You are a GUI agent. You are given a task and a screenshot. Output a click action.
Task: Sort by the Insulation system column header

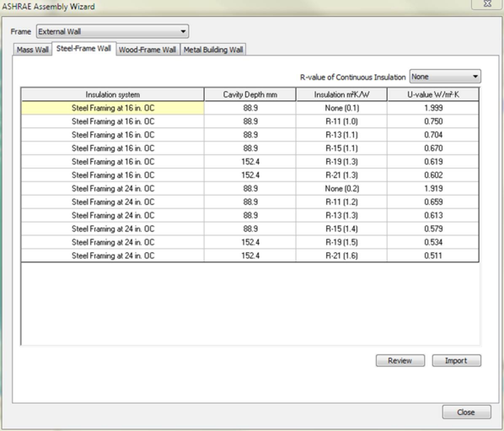click(112, 94)
